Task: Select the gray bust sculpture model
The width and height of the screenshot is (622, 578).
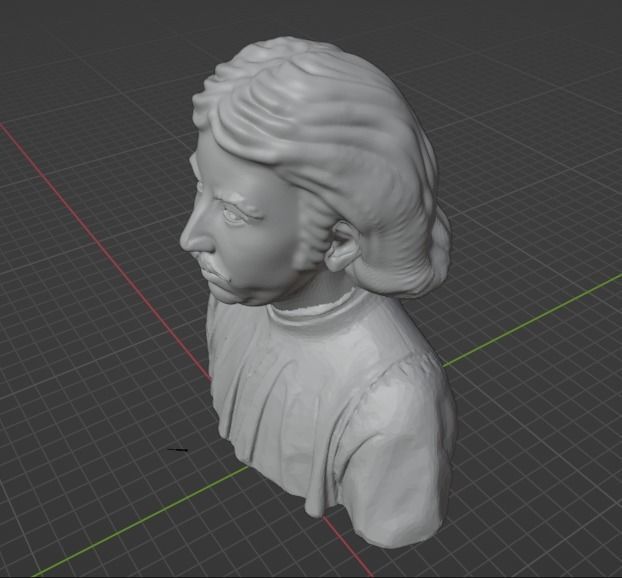Action: [317, 294]
